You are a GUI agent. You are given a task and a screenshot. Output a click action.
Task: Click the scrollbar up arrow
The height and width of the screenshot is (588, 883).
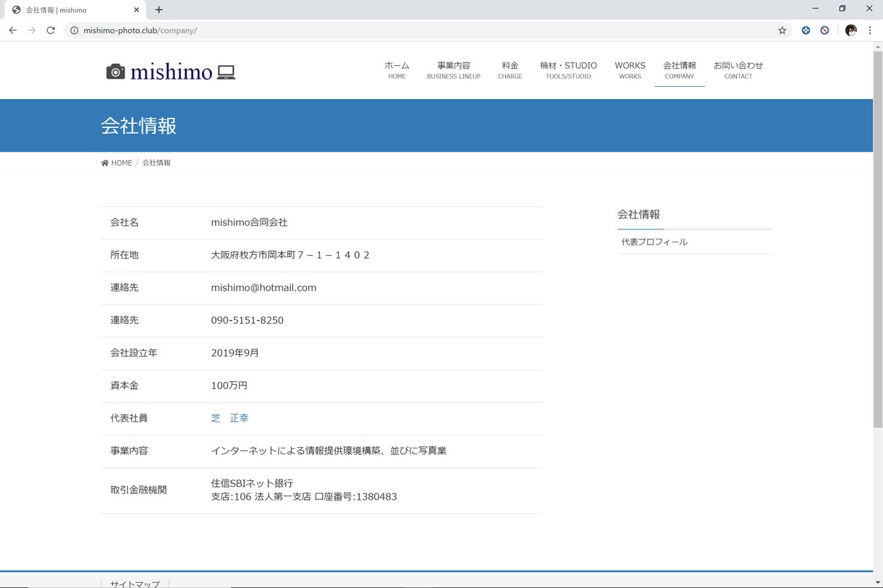(x=878, y=46)
